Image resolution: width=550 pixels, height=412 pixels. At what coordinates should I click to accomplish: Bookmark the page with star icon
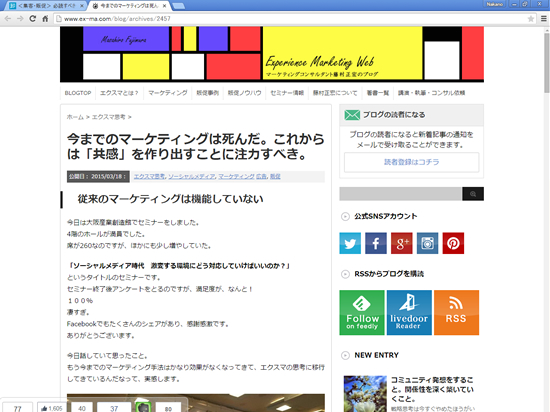tap(531, 19)
